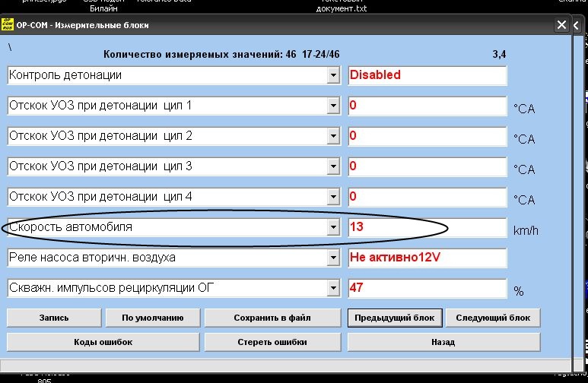Click the '3,4' value at top right
Screen dimensions: 588x383
coord(499,55)
